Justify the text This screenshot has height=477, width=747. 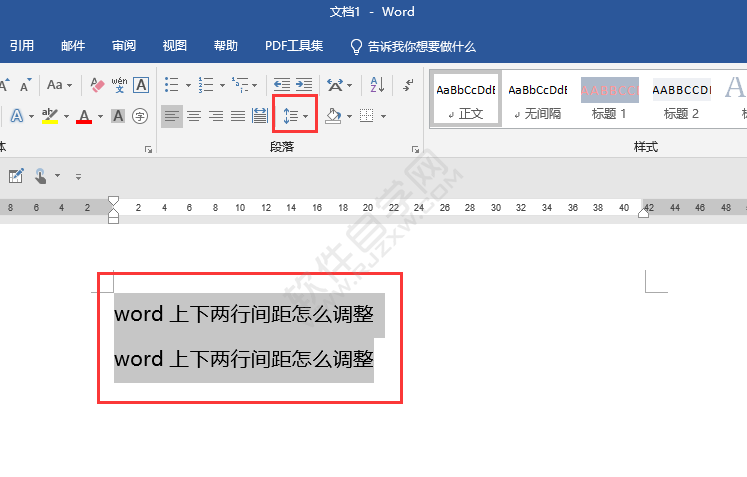[x=238, y=116]
